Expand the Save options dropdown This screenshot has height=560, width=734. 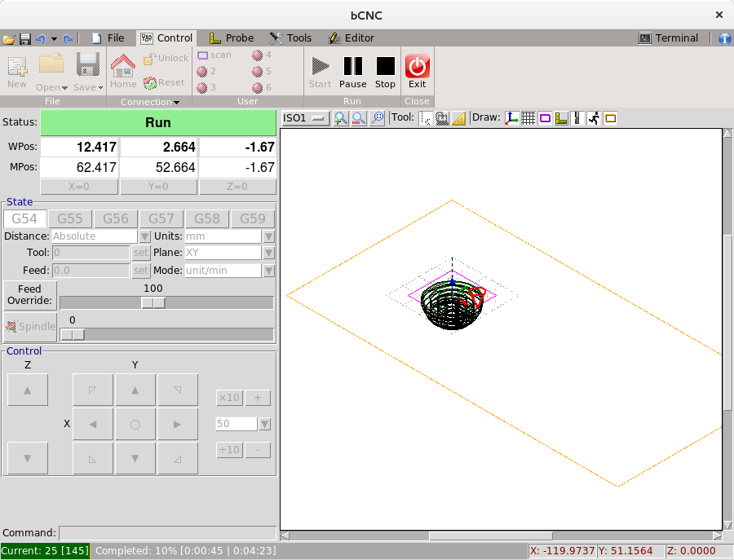pos(100,87)
